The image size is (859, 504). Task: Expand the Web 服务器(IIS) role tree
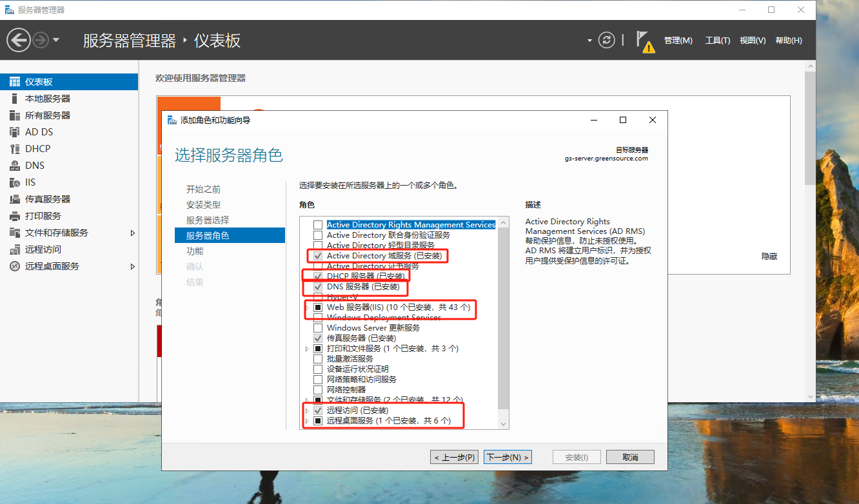[307, 307]
